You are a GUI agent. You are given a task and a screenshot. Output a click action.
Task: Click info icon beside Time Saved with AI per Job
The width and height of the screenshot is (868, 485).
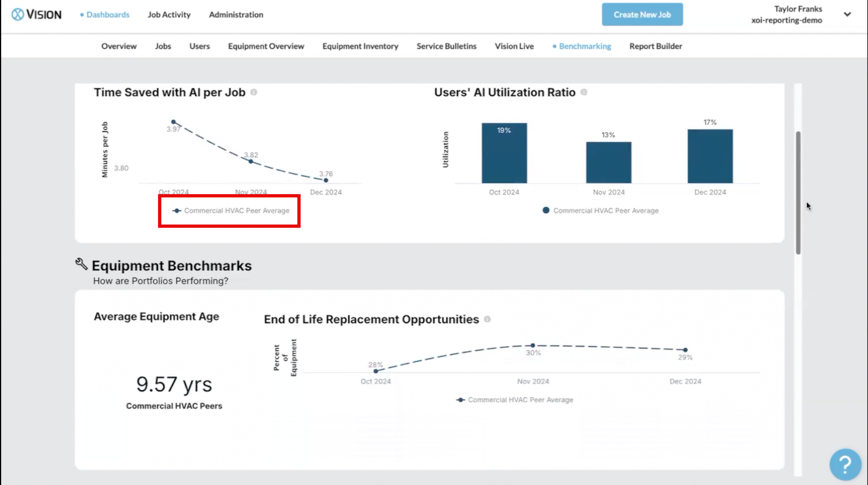coord(254,92)
